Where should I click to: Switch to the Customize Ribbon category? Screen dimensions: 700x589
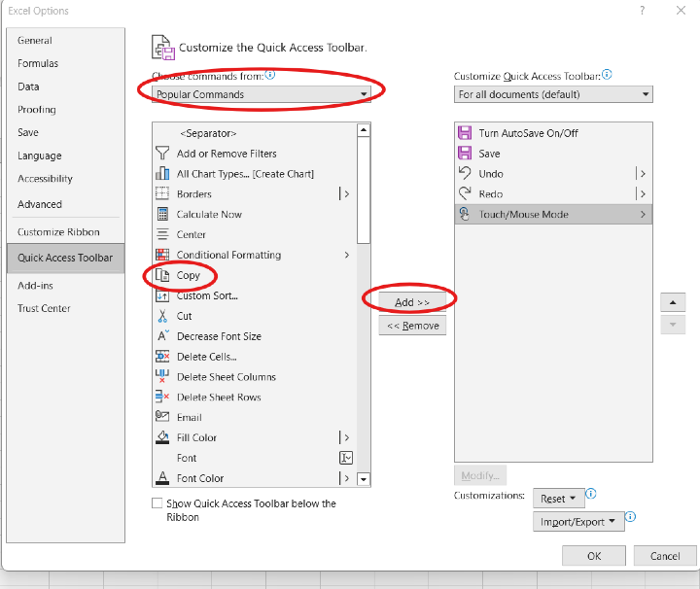click(58, 232)
